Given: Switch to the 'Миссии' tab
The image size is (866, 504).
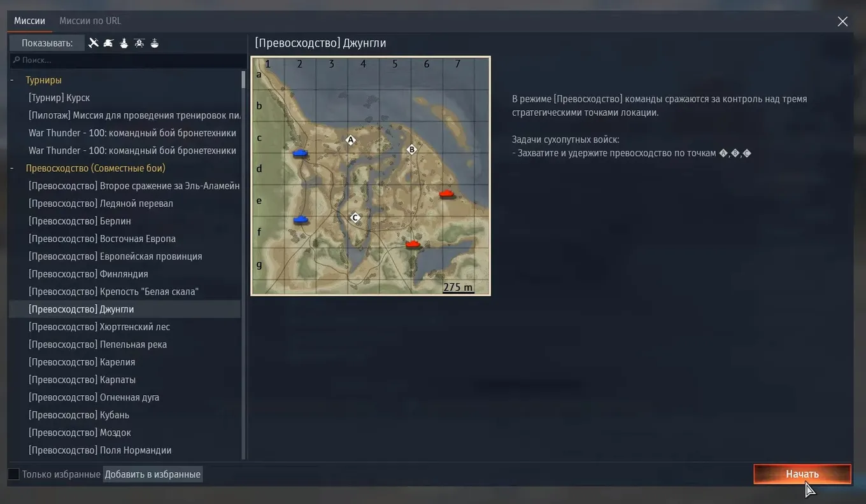Looking at the screenshot, I should pos(30,21).
